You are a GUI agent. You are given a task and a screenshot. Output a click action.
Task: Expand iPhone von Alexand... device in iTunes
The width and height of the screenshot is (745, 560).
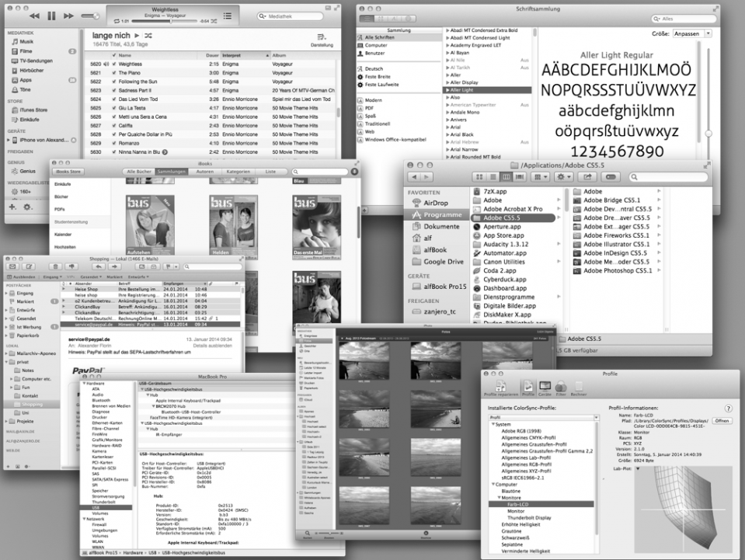tap(8, 140)
